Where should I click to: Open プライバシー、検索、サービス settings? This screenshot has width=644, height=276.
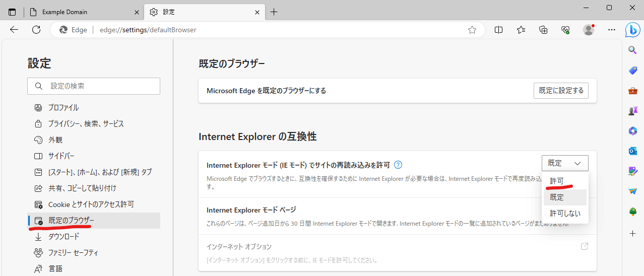point(94,123)
